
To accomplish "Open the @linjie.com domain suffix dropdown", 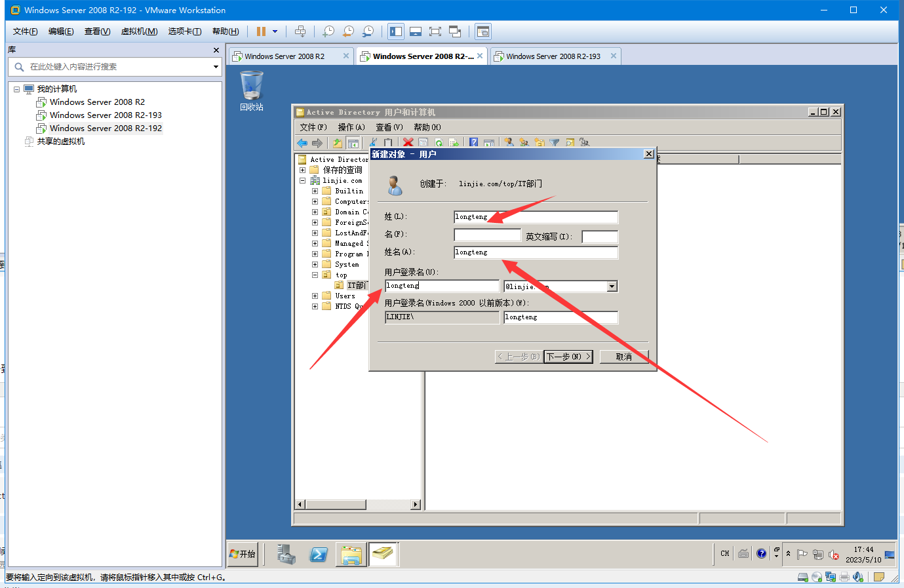I will pyautogui.click(x=612, y=286).
